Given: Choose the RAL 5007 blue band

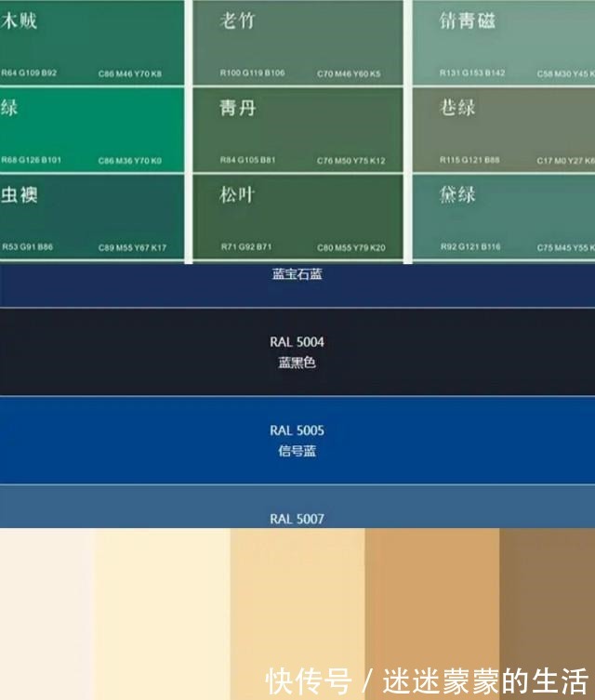Looking at the screenshot, I should 297,507.
